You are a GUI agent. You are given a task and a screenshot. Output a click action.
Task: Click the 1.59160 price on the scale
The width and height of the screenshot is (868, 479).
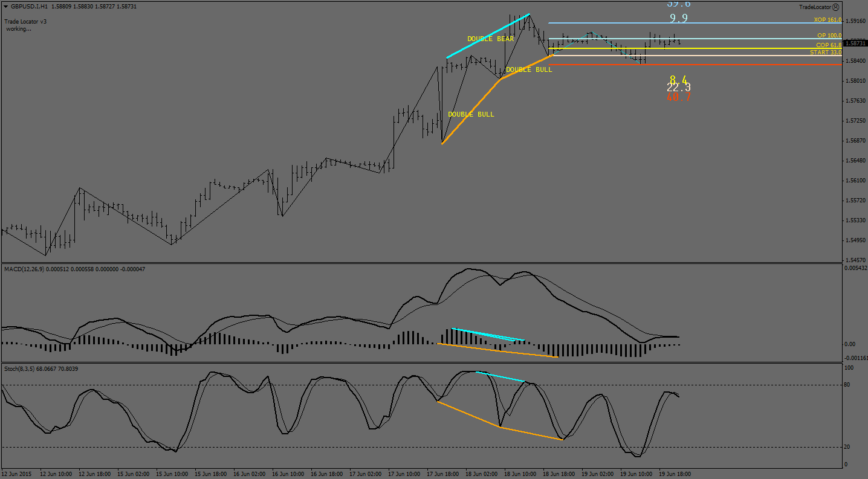[855, 21]
